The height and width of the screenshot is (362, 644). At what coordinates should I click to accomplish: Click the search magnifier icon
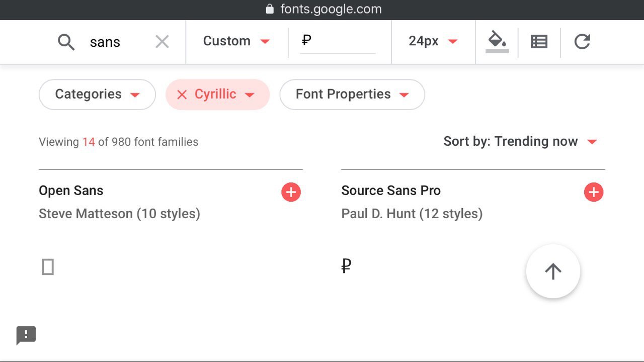click(66, 42)
